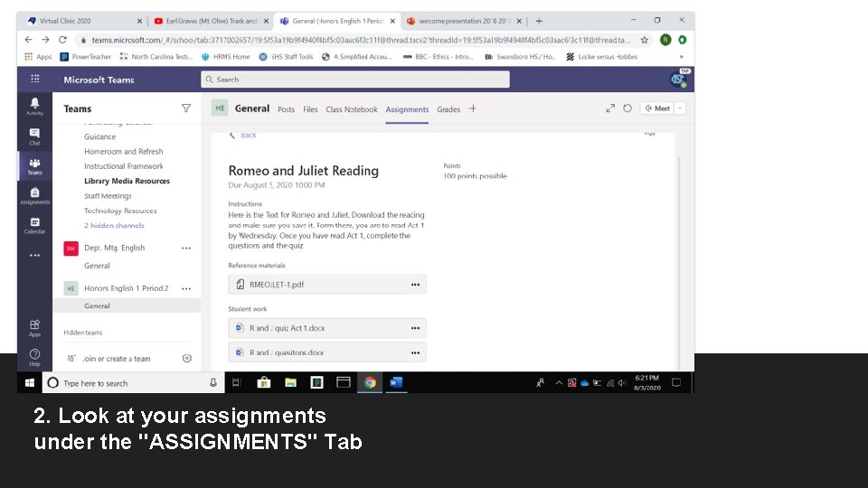Open Word from the taskbar

pyautogui.click(x=396, y=382)
